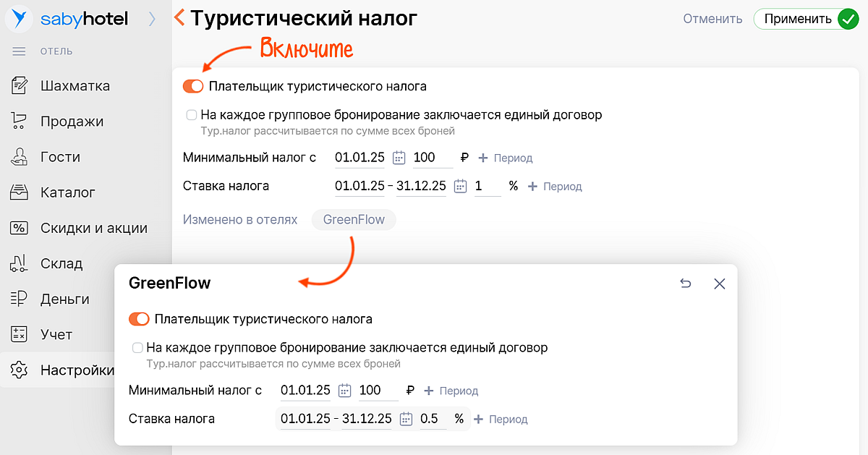Open Шахматка in the sidebar

(75, 86)
